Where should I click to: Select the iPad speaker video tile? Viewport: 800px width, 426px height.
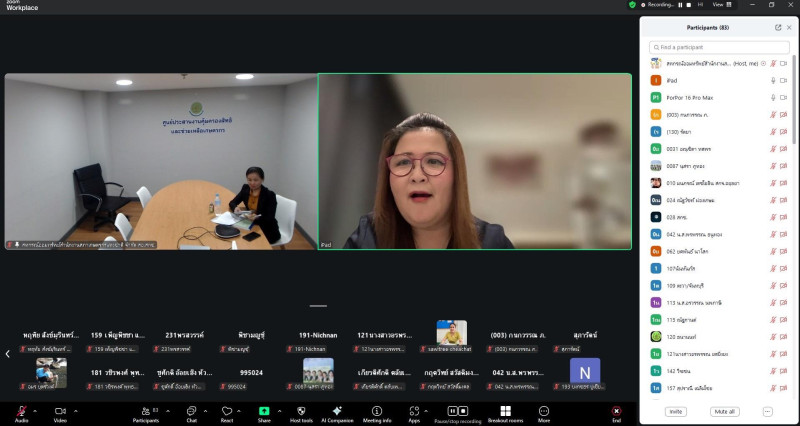[x=475, y=161]
